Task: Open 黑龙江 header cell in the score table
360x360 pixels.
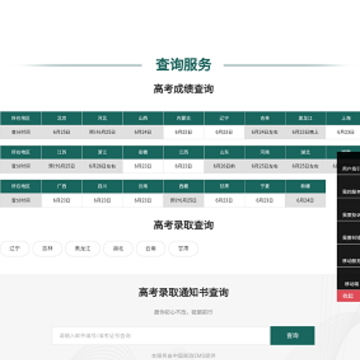Action: coord(306,118)
